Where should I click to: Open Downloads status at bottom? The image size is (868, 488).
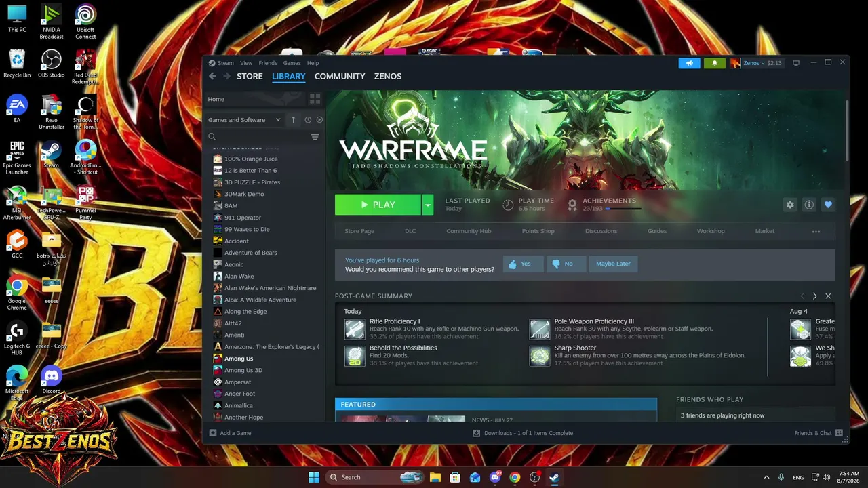(x=523, y=433)
